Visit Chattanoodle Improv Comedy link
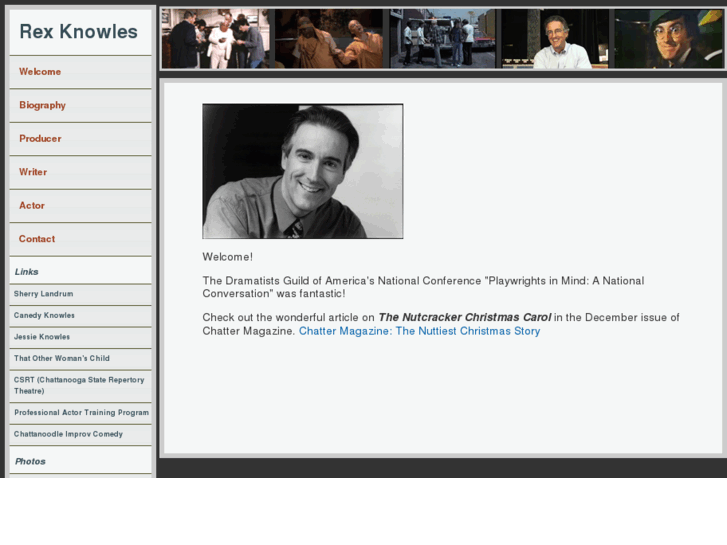This screenshot has height=545, width=727. pyautogui.click(x=80, y=434)
